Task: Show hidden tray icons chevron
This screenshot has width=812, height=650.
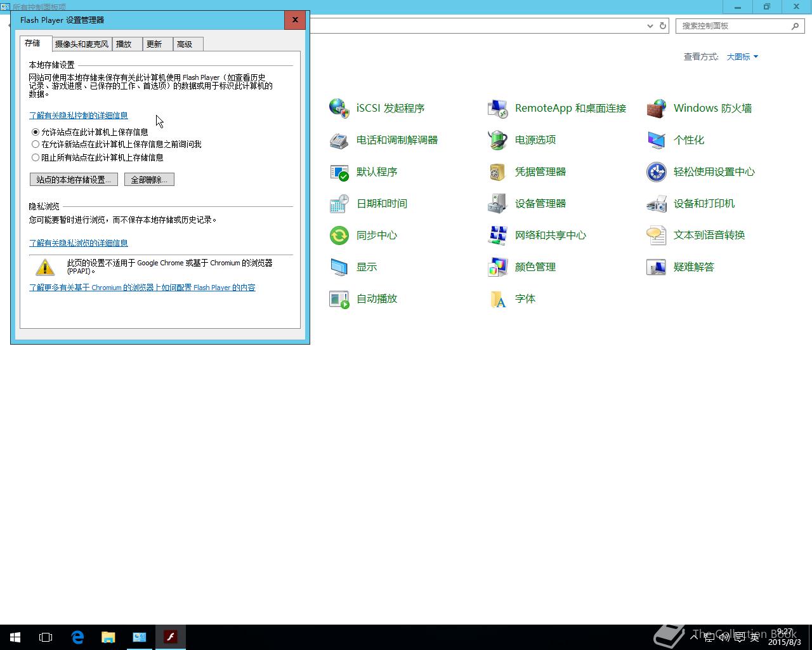Action: click(694, 637)
